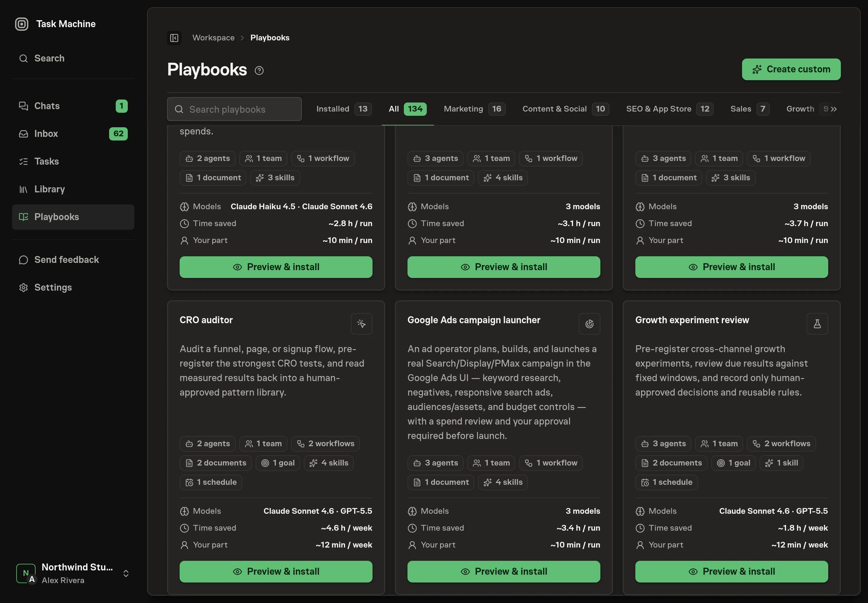Click the 1 document tag in Google Ads card
This screenshot has height=603, width=868.
(440, 482)
